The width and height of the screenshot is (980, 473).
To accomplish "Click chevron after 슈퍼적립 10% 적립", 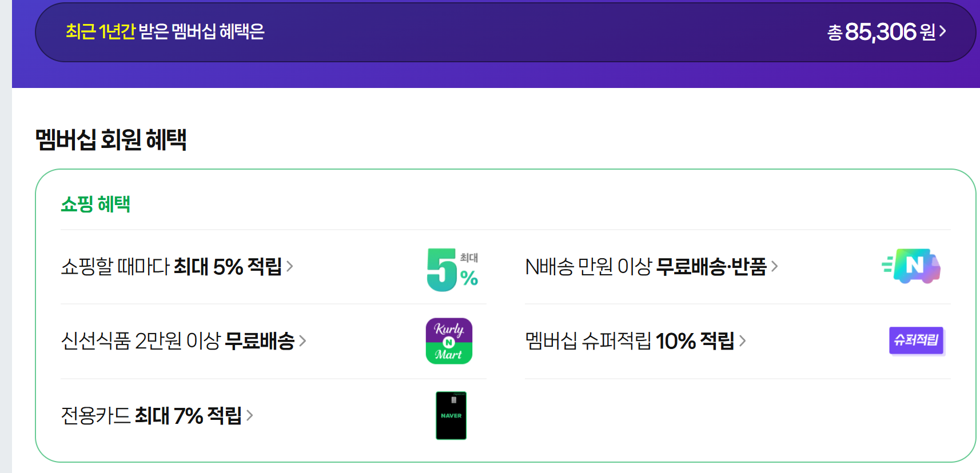I will click(x=743, y=341).
